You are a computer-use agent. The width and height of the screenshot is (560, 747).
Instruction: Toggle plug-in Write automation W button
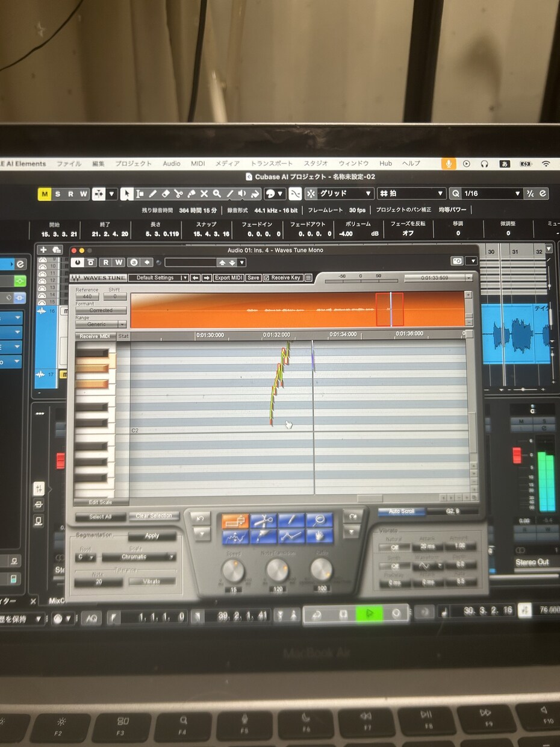[119, 262]
